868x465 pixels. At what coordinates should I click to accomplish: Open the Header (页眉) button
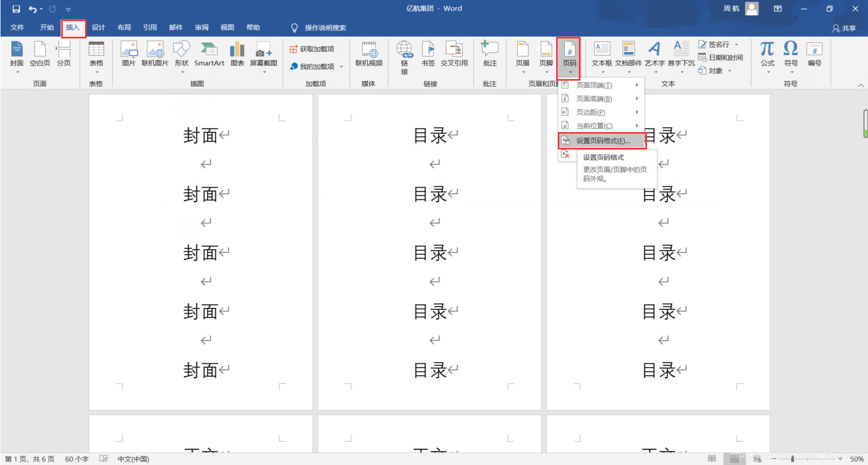pyautogui.click(x=523, y=56)
